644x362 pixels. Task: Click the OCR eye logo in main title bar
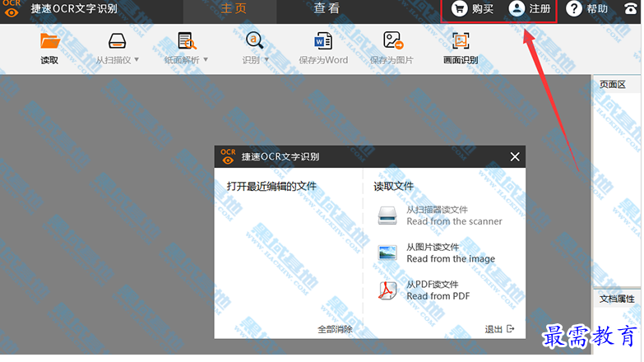12,8
